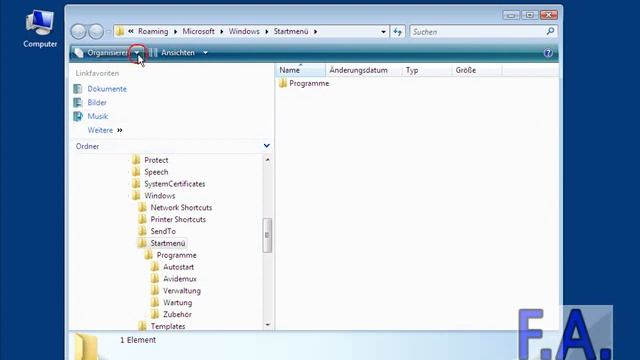This screenshot has height=360, width=640.
Task: Click the Bilder favorites icon
Action: point(78,102)
